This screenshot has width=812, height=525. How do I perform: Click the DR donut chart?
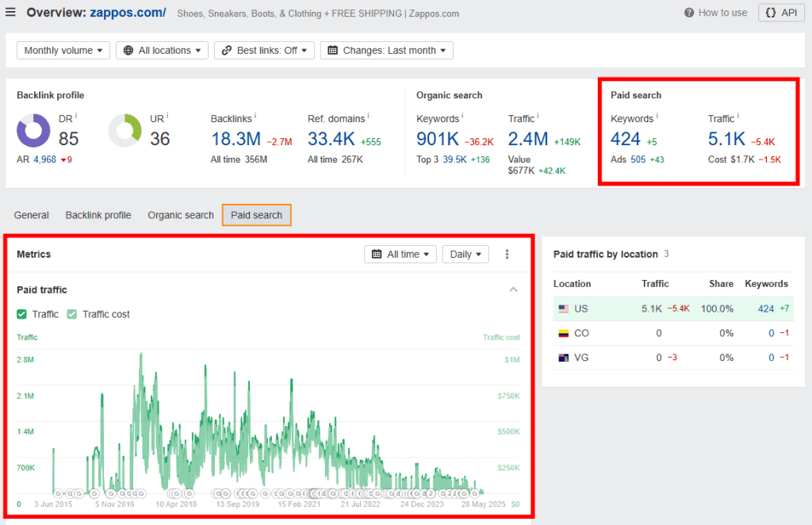[x=33, y=131]
